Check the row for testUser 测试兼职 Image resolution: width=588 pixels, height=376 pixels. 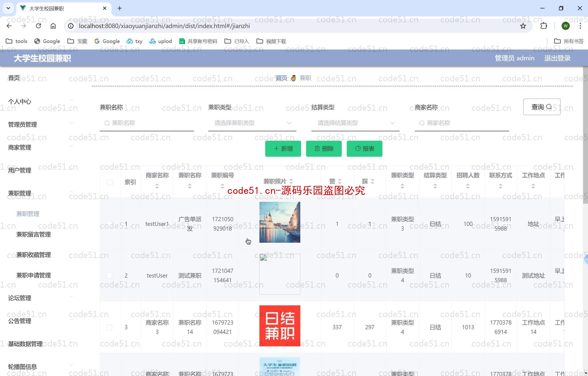pyautogui.click(x=109, y=276)
